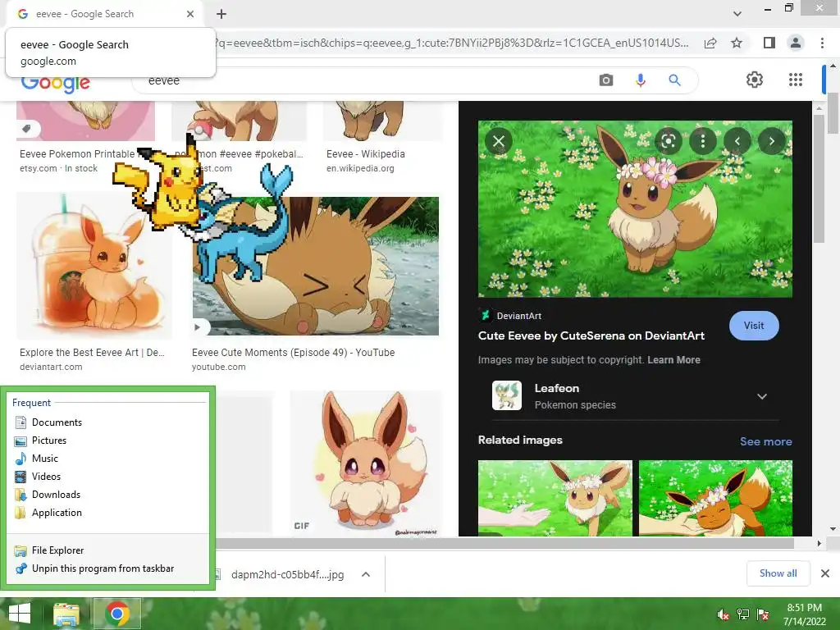Click the blue search magnifier icon
Screen dimensions: 840x630
674,80
